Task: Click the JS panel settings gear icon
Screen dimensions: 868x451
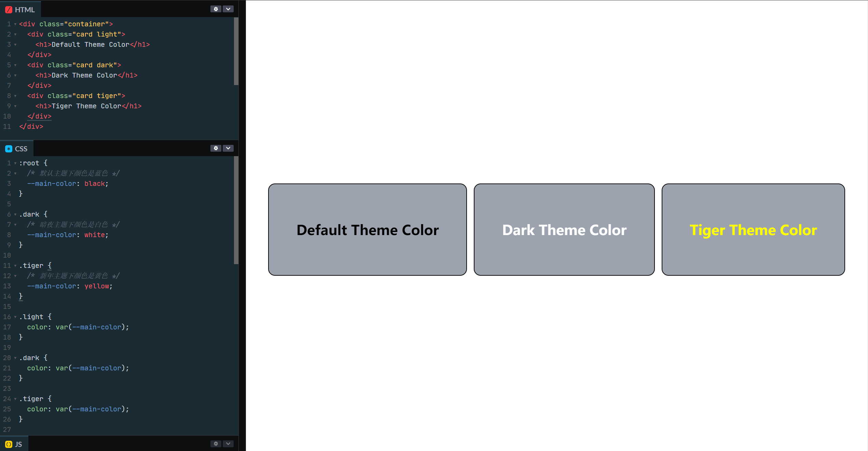Action: pos(216,443)
